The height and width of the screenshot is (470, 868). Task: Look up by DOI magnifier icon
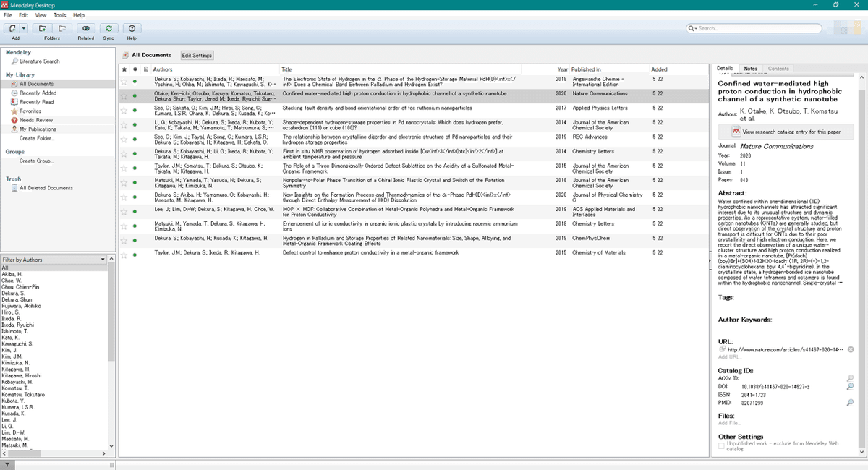pyautogui.click(x=851, y=387)
